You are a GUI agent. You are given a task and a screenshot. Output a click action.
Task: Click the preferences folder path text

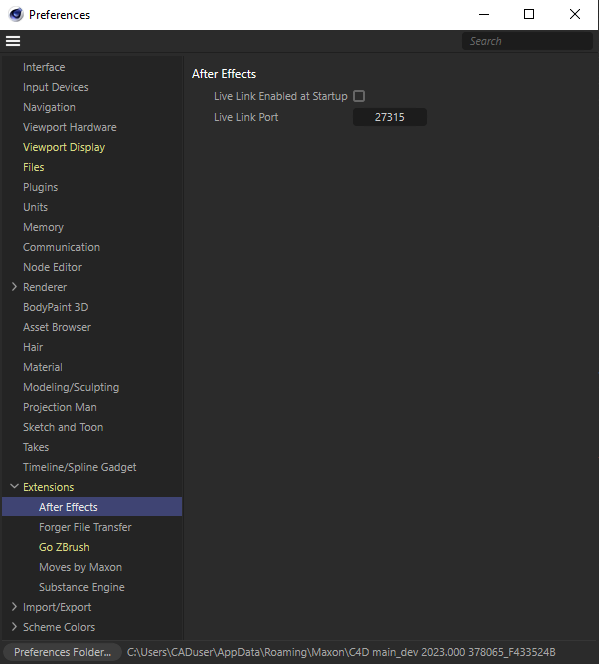pyautogui.click(x=341, y=652)
